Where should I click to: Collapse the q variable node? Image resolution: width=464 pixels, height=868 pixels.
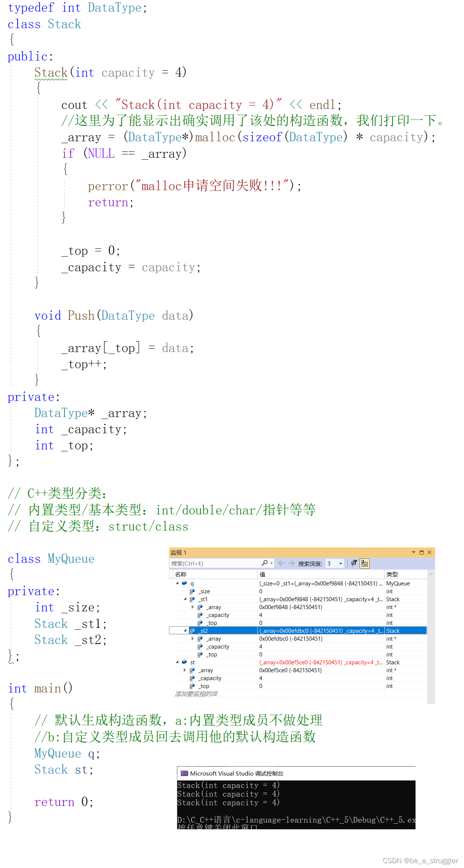(177, 583)
